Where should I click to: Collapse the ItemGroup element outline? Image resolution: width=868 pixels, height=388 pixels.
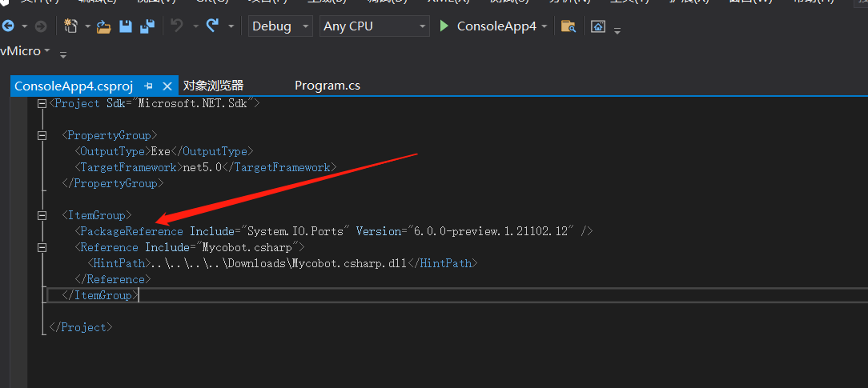click(42, 215)
